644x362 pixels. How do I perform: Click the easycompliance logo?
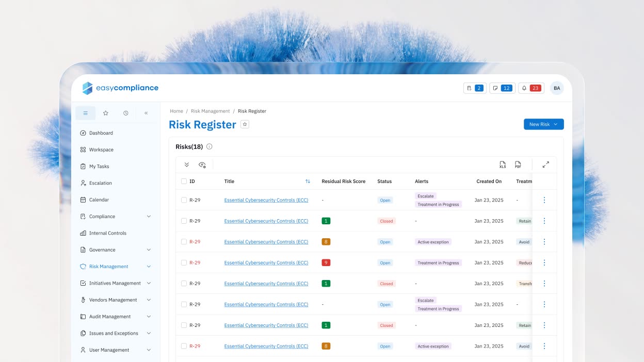(x=120, y=88)
